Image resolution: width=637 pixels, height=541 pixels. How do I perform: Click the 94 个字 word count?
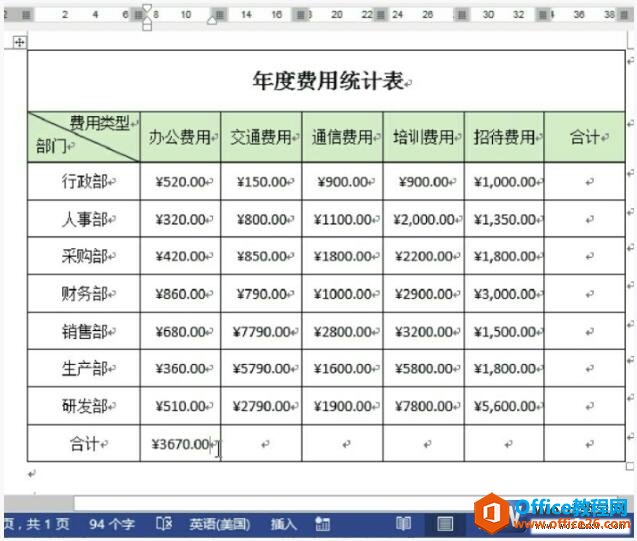coord(112,524)
